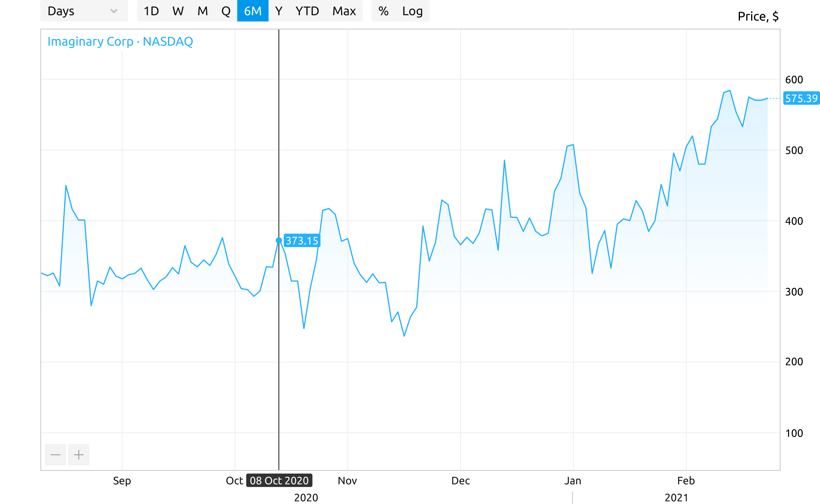Click the 100 price axis value
Image resolution: width=820 pixels, height=504 pixels.
point(794,433)
